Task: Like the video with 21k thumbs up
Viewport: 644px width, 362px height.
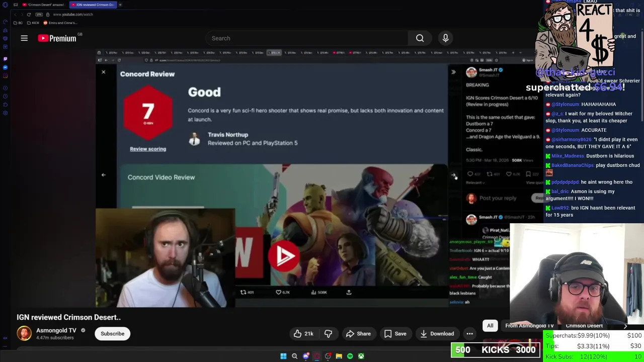Action: click(303, 334)
